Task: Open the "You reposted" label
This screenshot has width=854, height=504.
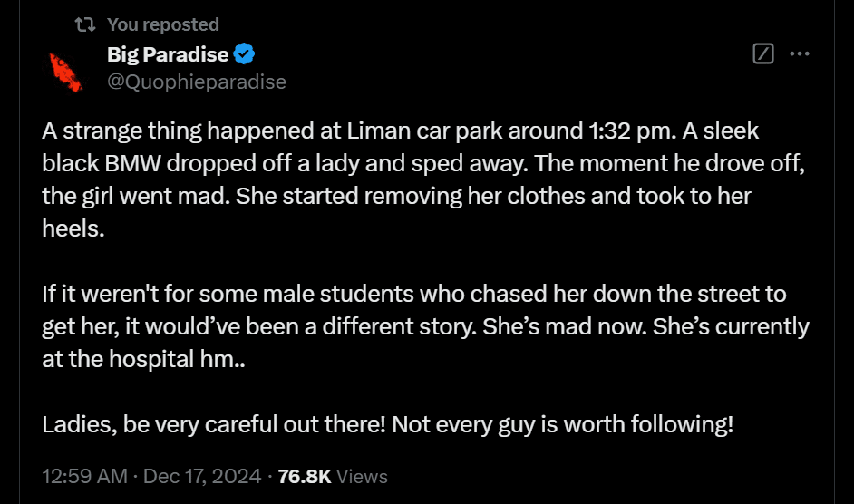Action: 163,24
